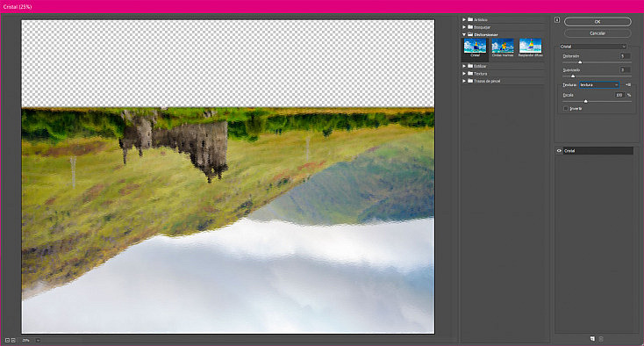Image resolution: width=644 pixels, height=346 pixels.
Task: Collapse filter gallery panel arrow icon
Action: [557, 19]
